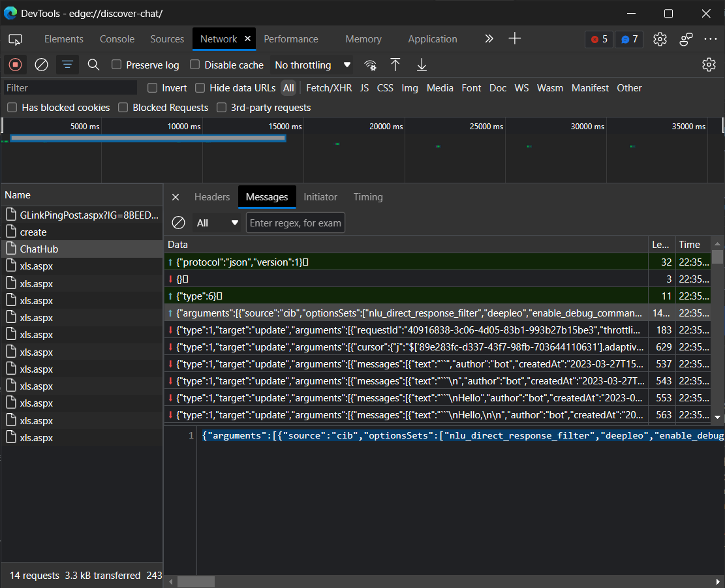Switch to the Timing tab

coord(367,196)
